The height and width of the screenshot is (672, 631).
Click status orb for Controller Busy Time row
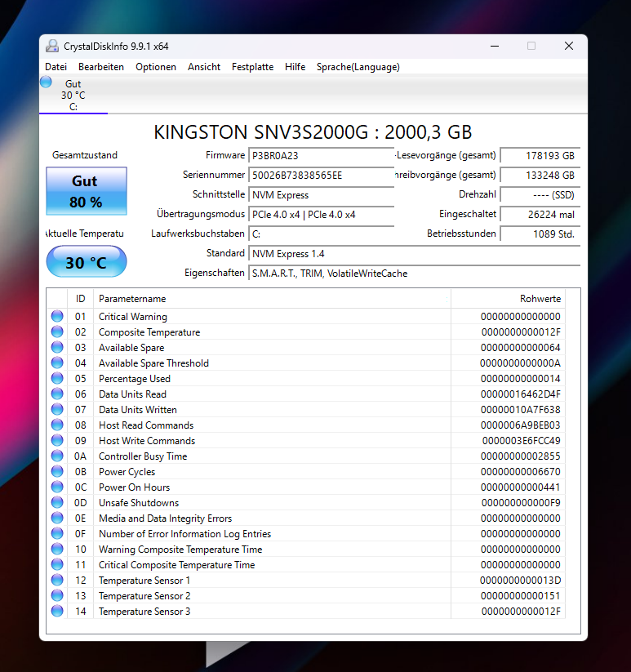[x=57, y=456]
